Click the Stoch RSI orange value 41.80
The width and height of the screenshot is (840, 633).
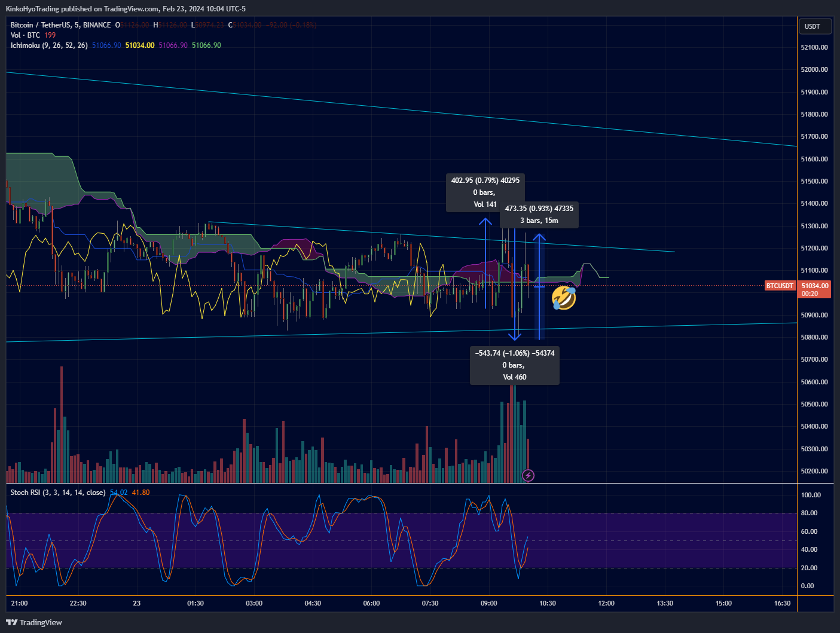coord(140,493)
